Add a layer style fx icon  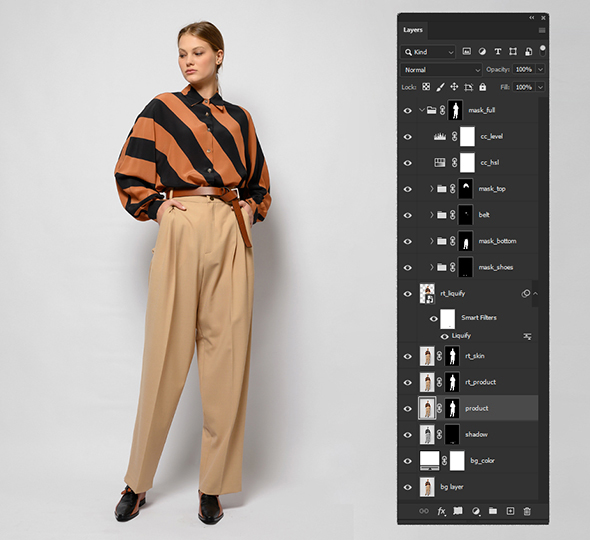pos(441,511)
